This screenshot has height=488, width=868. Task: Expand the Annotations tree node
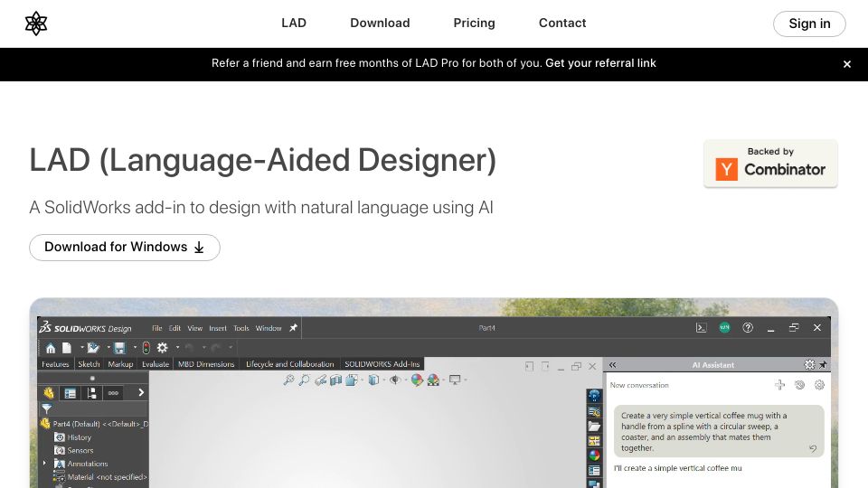coord(45,463)
